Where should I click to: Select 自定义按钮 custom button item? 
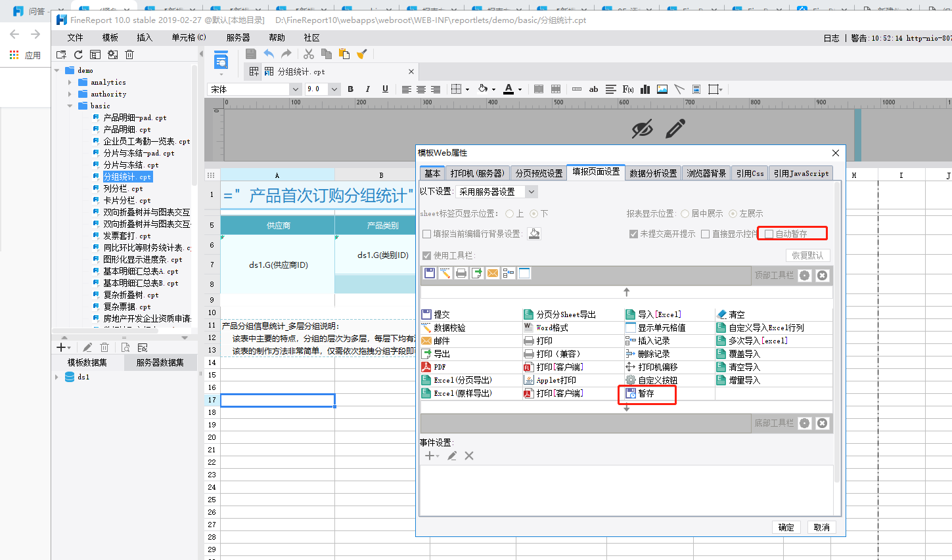pos(651,380)
